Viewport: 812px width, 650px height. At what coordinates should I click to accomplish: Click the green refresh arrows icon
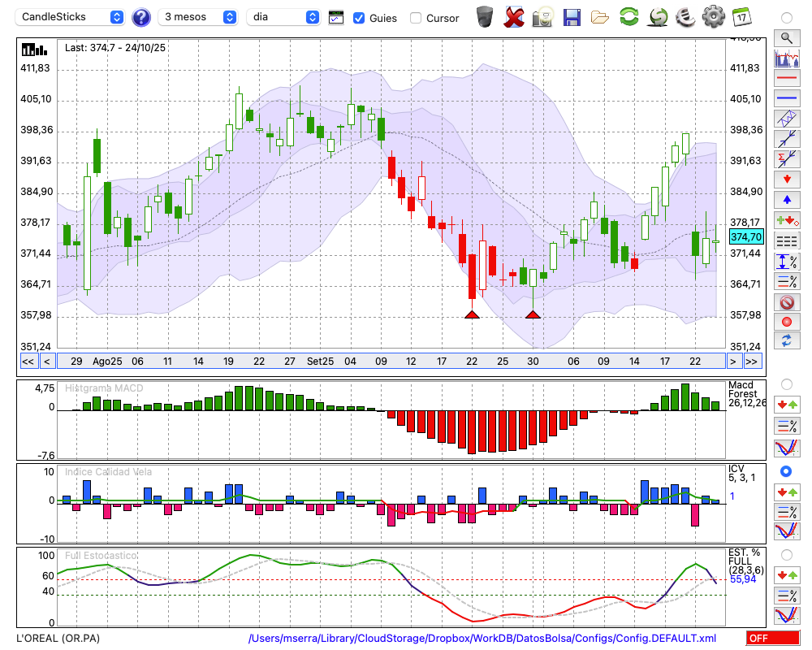[628, 17]
